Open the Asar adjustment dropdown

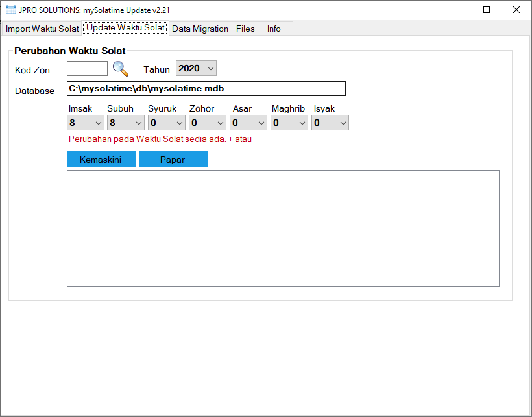(x=248, y=123)
